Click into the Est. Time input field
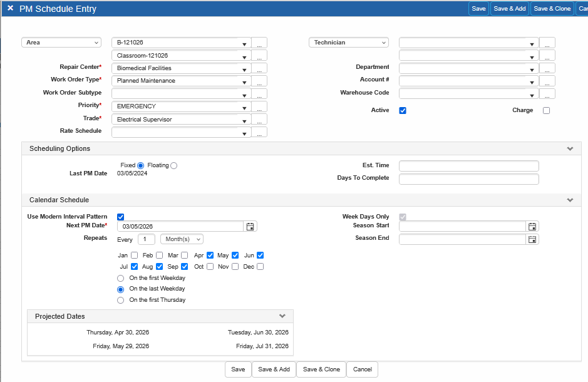This screenshot has width=588, height=382. [x=468, y=166]
